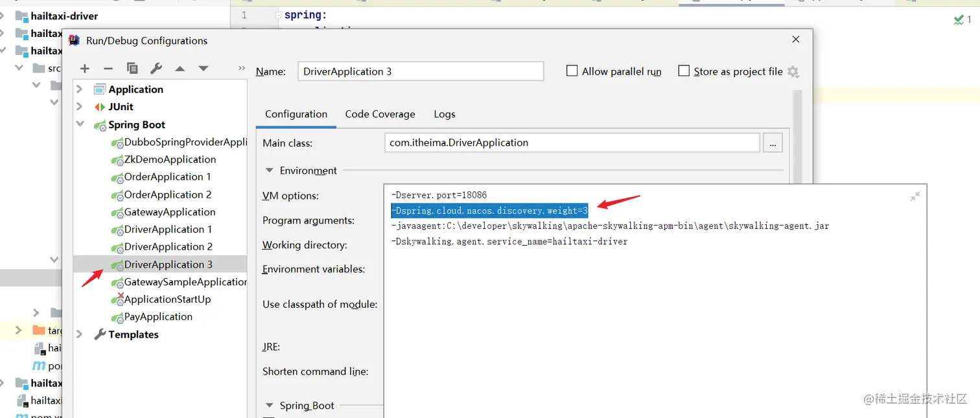Click the Environment variables label
The width and height of the screenshot is (980, 418).
tap(314, 269)
